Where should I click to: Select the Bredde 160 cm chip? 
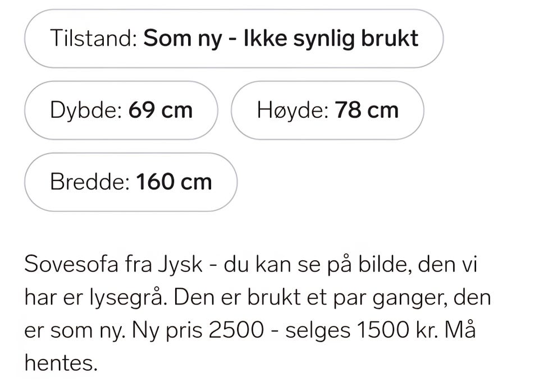131,182
